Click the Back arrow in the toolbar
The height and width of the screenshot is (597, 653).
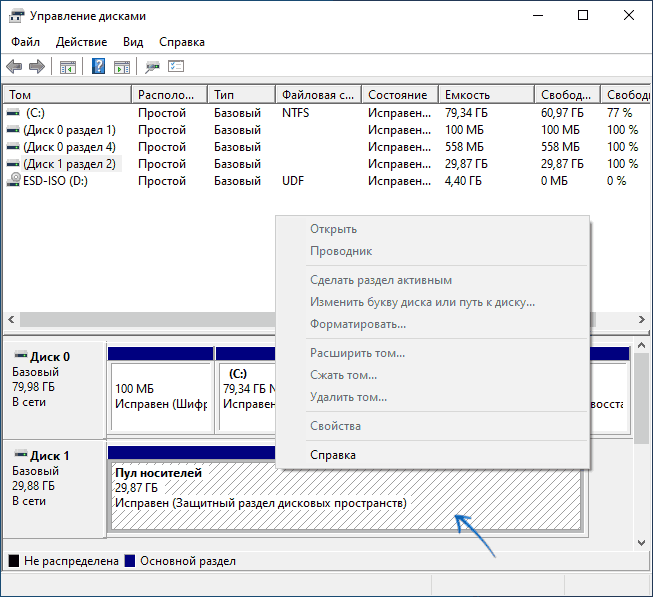tap(14, 67)
